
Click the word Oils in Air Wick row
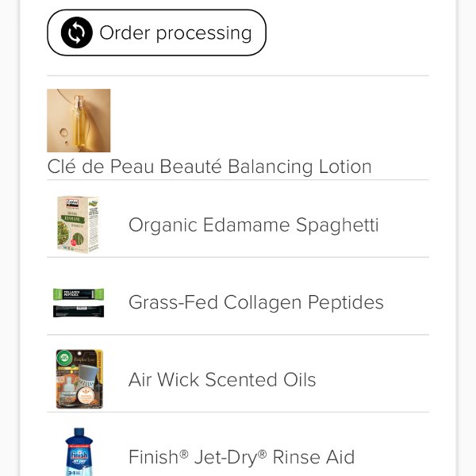point(299,380)
